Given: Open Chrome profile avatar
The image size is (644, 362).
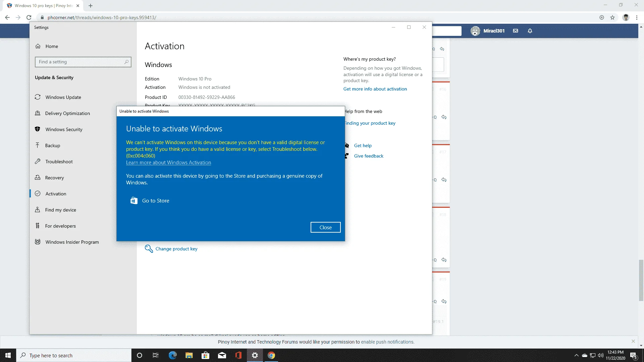Looking at the screenshot, I should (x=626, y=17).
